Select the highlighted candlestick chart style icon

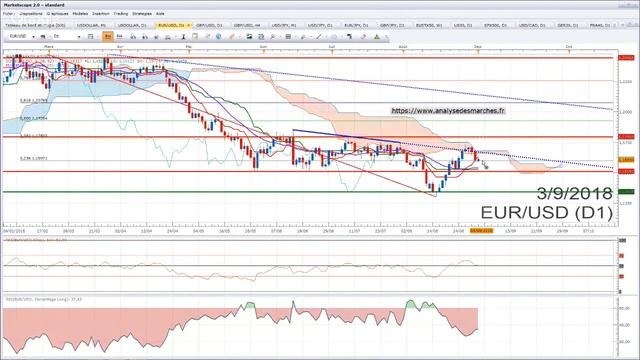coord(108,37)
